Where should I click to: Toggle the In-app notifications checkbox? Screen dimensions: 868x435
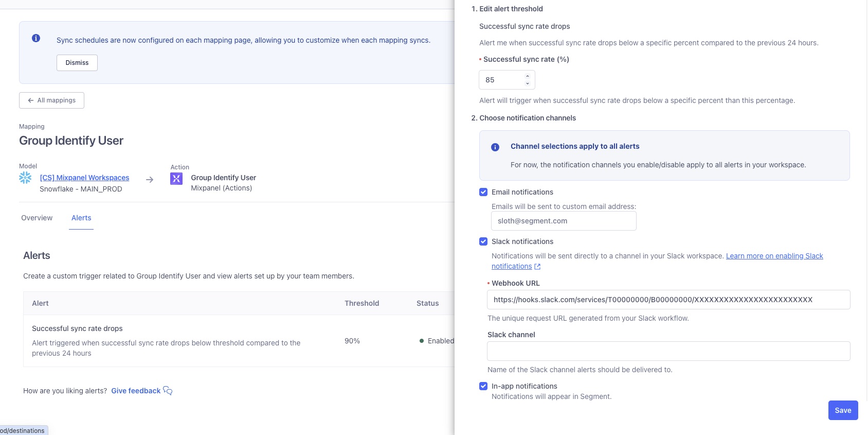tap(483, 386)
